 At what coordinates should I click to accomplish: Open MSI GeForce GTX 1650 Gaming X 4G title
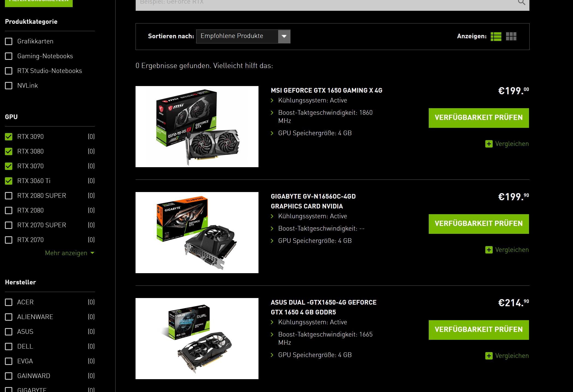coord(327,91)
